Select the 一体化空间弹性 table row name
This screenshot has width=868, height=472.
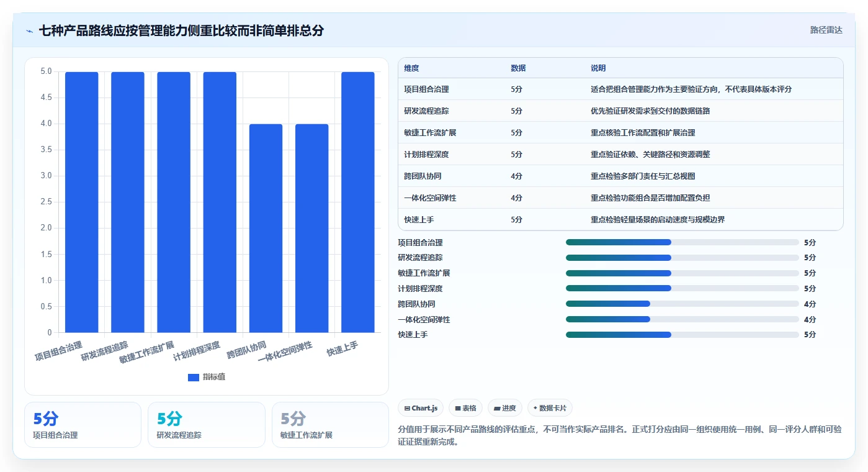pos(430,198)
